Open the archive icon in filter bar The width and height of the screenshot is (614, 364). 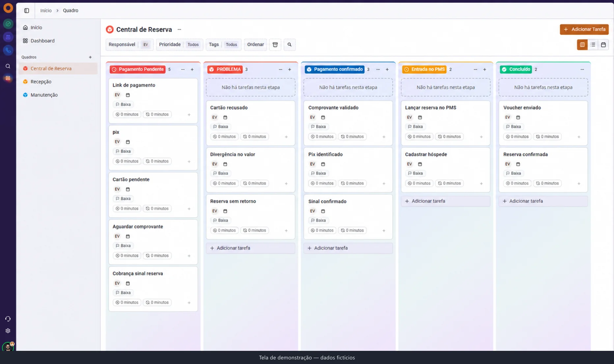(x=275, y=45)
